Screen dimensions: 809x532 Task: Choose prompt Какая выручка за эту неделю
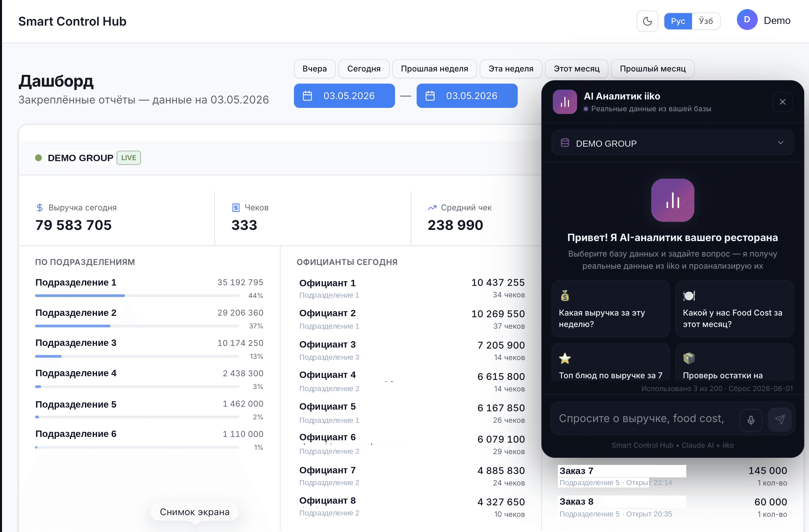(610, 309)
